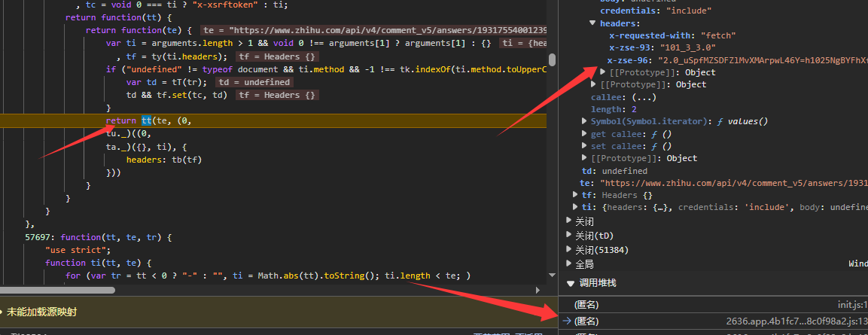Click the code editor horizontal scrollbar thumb
The image size is (868, 335).
57,290
